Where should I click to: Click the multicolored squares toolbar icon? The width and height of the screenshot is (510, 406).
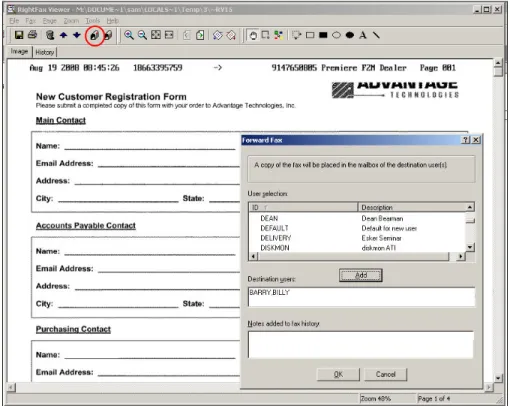tap(278, 35)
